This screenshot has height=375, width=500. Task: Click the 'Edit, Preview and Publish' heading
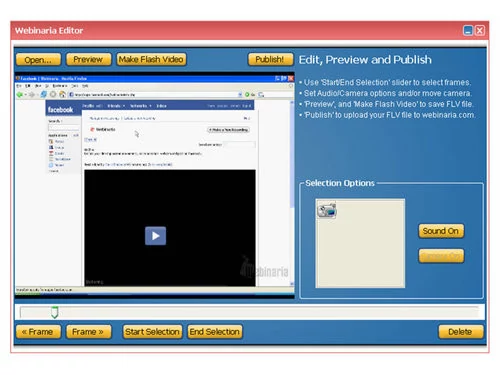coord(365,60)
